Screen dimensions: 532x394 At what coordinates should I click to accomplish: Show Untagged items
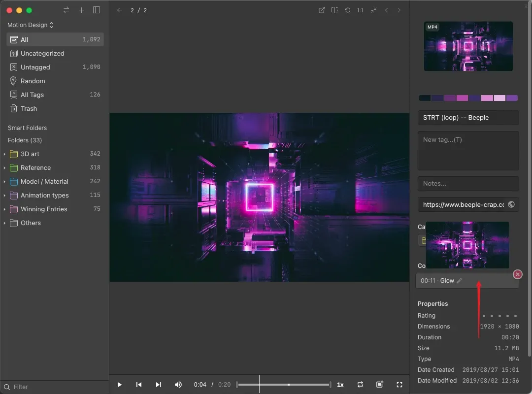55,67
